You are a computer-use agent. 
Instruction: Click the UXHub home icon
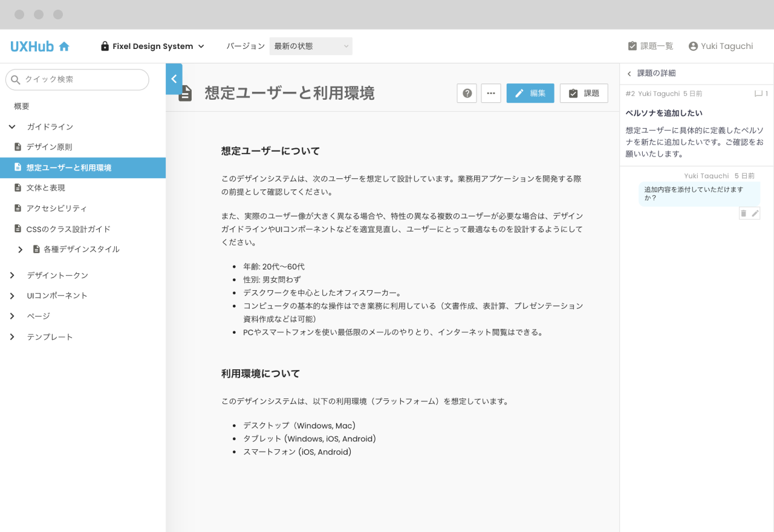click(64, 47)
